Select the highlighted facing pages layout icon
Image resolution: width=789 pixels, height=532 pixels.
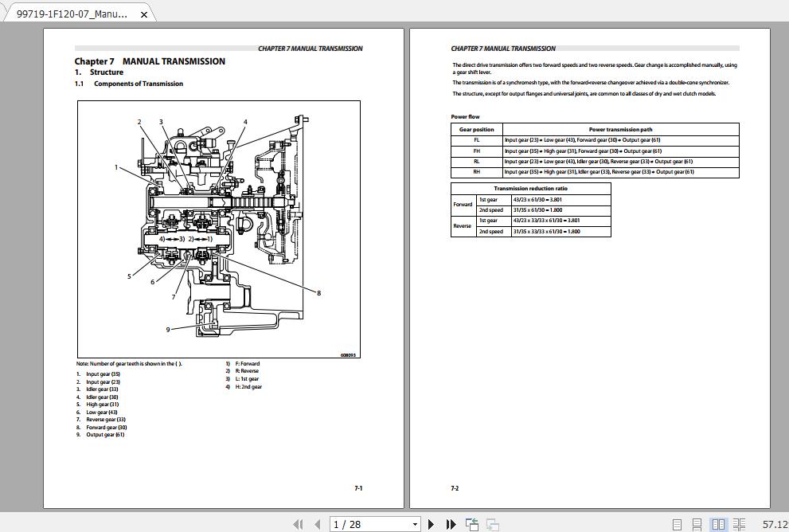coord(718,524)
